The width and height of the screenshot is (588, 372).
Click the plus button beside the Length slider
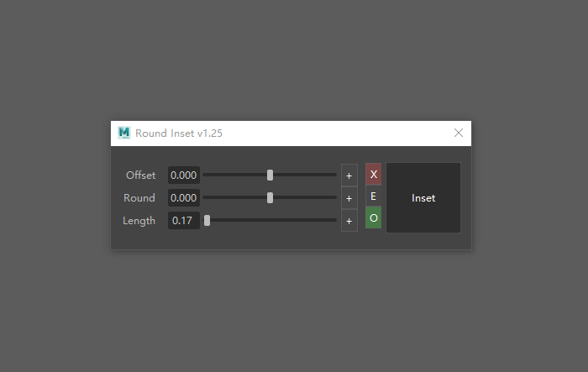point(349,221)
